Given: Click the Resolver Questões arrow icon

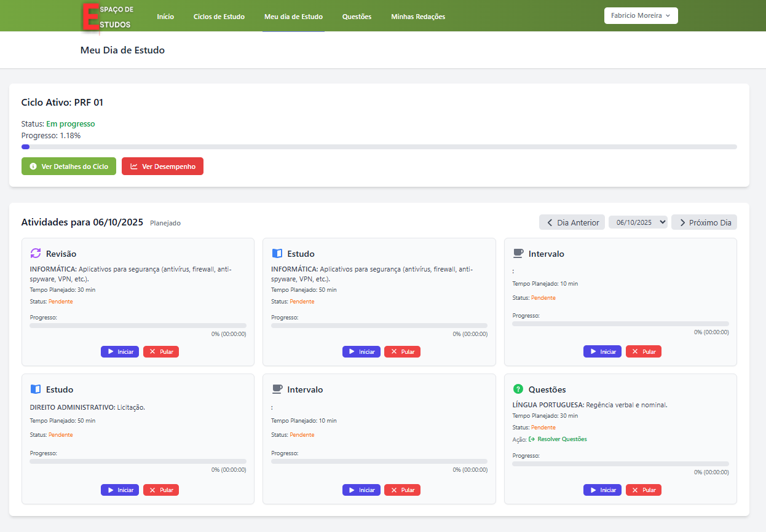Looking at the screenshot, I should [532, 439].
